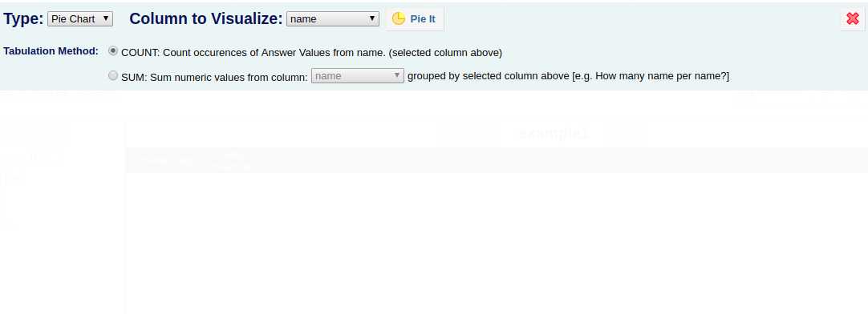
Task: Click the faded name column header
Action: click(x=155, y=160)
